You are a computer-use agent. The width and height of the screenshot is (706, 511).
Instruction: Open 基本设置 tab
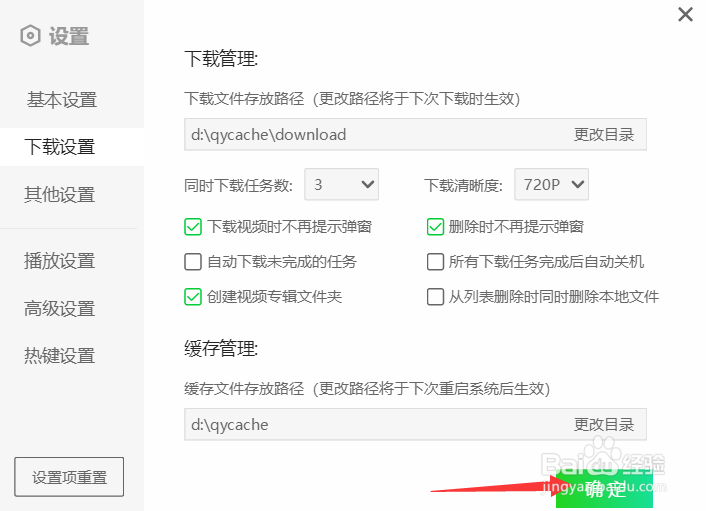[x=62, y=99]
